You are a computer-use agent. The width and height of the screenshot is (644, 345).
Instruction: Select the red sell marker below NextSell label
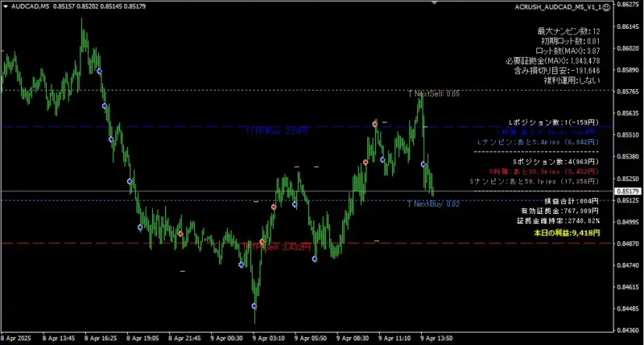tap(375, 124)
